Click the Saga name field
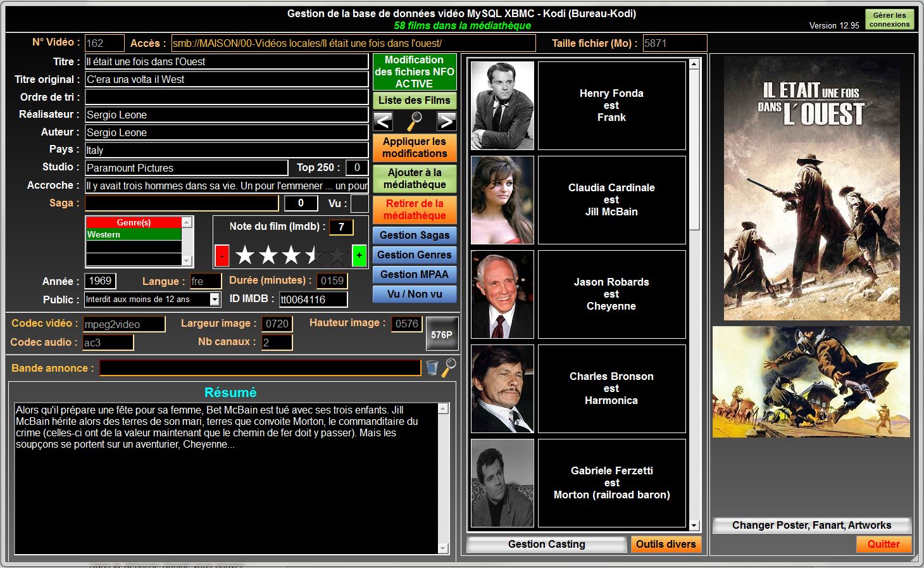924x568 pixels. click(x=182, y=203)
